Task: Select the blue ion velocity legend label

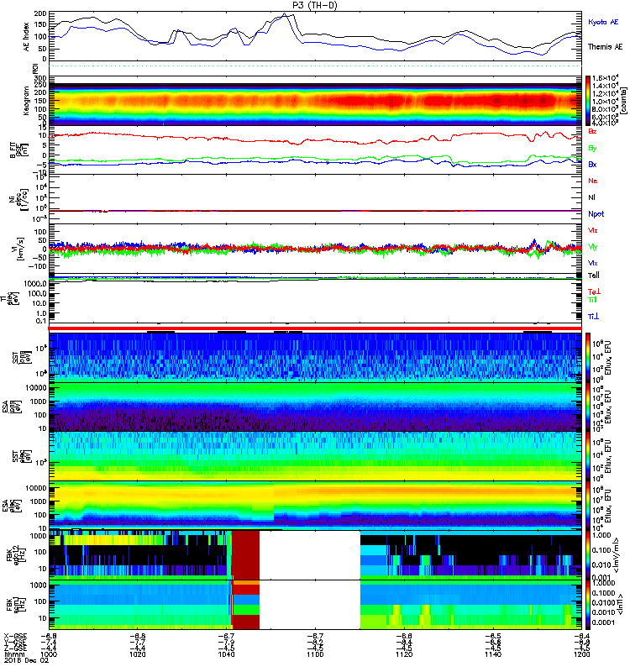Action: coord(592,263)
